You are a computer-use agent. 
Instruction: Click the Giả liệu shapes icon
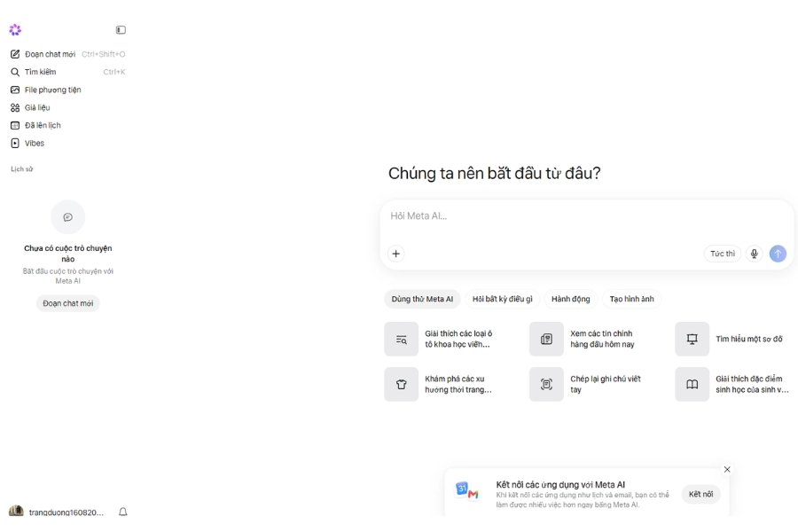pyautogui.click(x=15, y=107)
